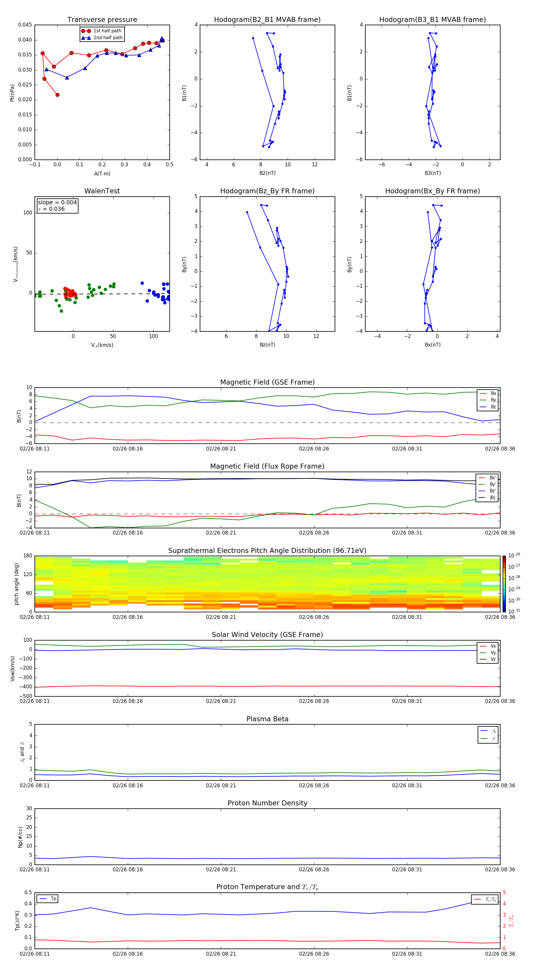Click the "Np(#/cc)" y-axis label

[20, 837]
